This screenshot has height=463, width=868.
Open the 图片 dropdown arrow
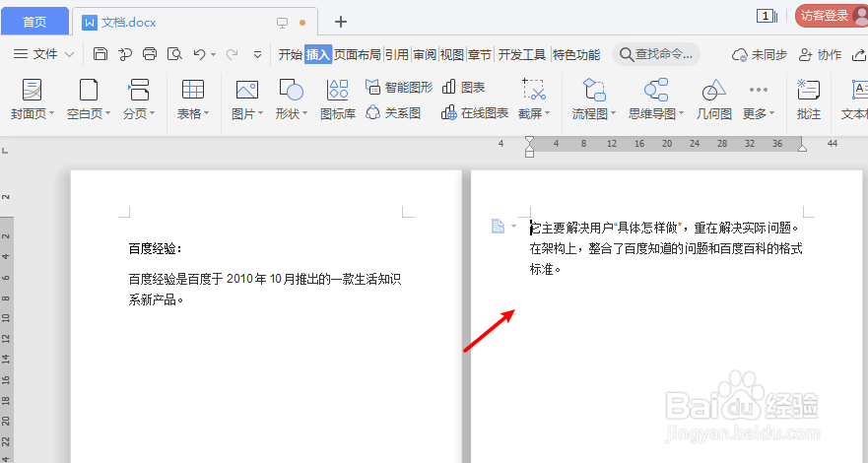click(260, 113)
